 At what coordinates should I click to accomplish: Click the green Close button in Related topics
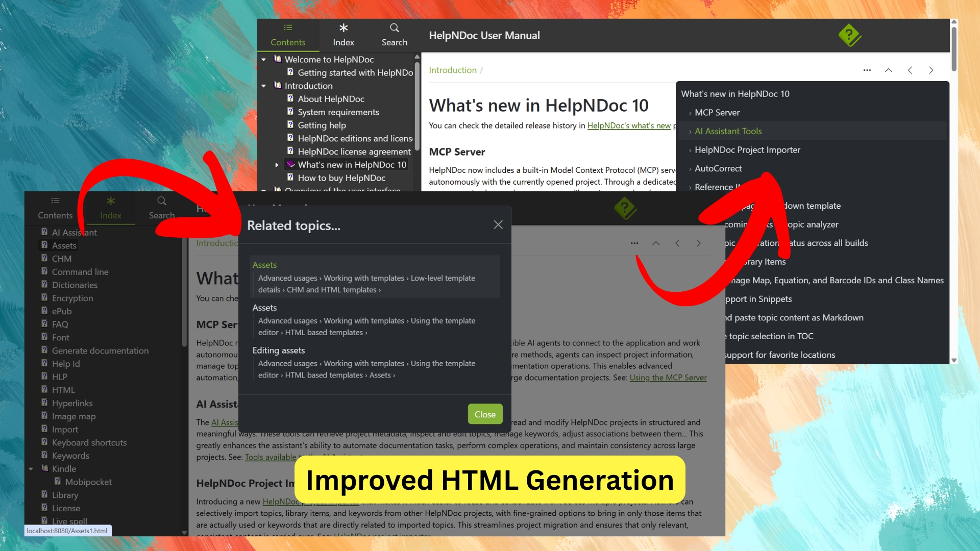(485, 414)
